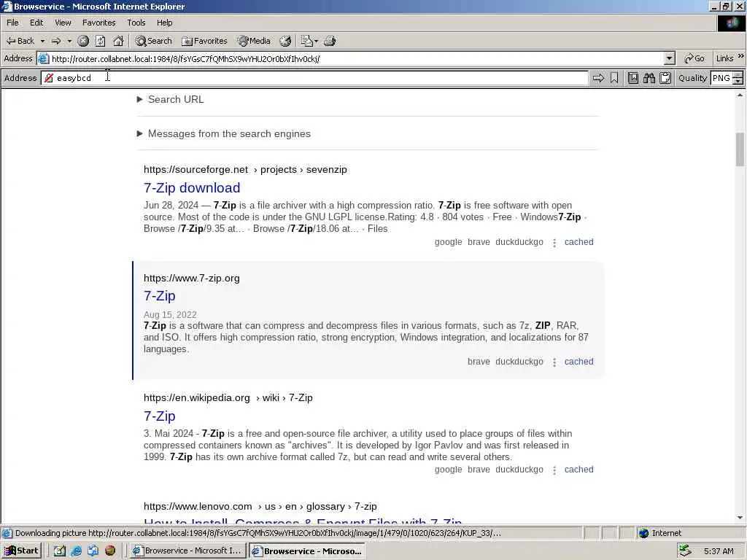Click the binoculars find icon
747x560 pixels.
click(x=649, y=78)
